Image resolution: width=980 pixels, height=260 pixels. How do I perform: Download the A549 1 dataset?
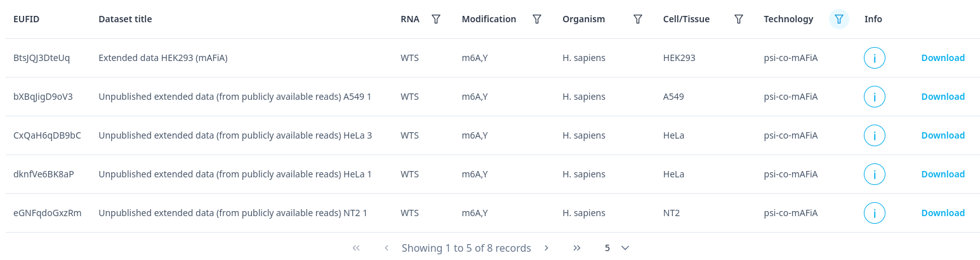pos(943,97)
